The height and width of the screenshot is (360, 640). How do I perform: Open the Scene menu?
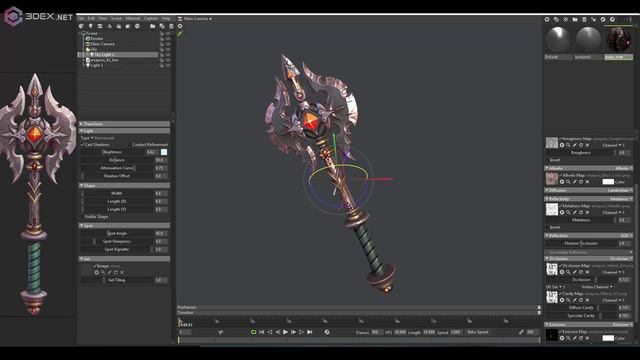coord(116,18)
